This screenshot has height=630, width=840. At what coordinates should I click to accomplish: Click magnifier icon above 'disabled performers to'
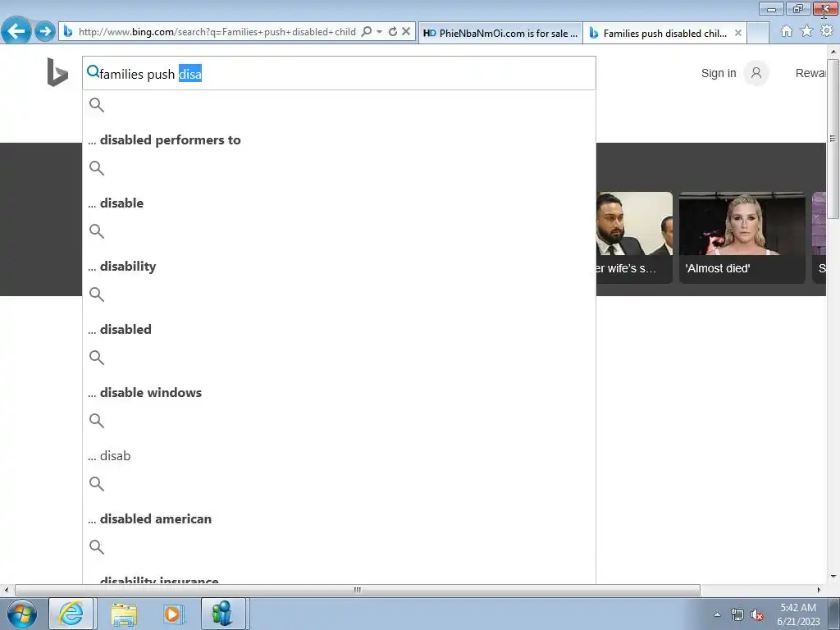[97, 105]
